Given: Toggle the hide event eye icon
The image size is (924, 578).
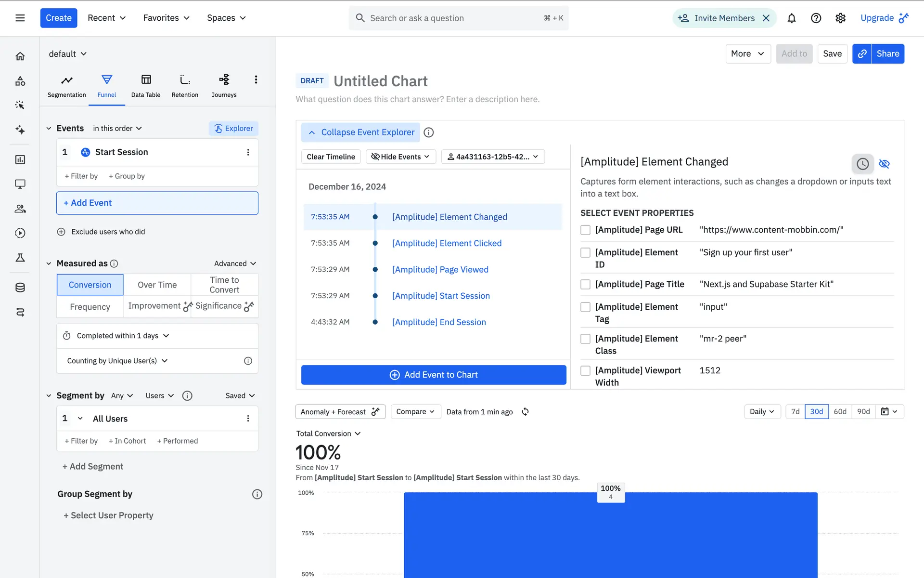Looking at the screenshot, I should point(884,164).
